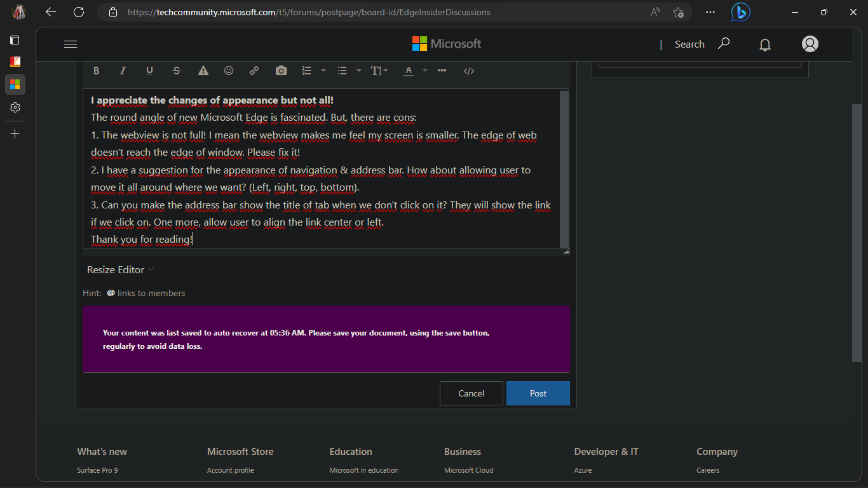Insert a code sample
Image resolution: width=868 pixels, height=488 pixels.
[469, 71]
